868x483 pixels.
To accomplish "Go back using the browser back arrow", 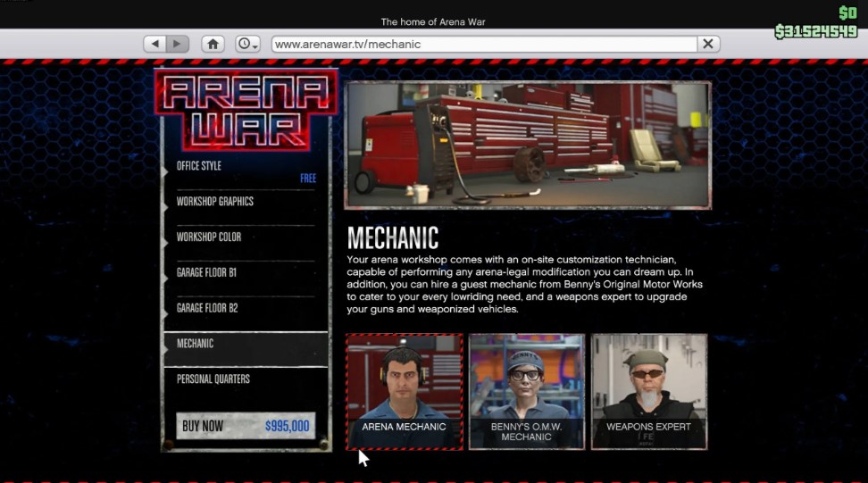I will click(x=155, y=44).
